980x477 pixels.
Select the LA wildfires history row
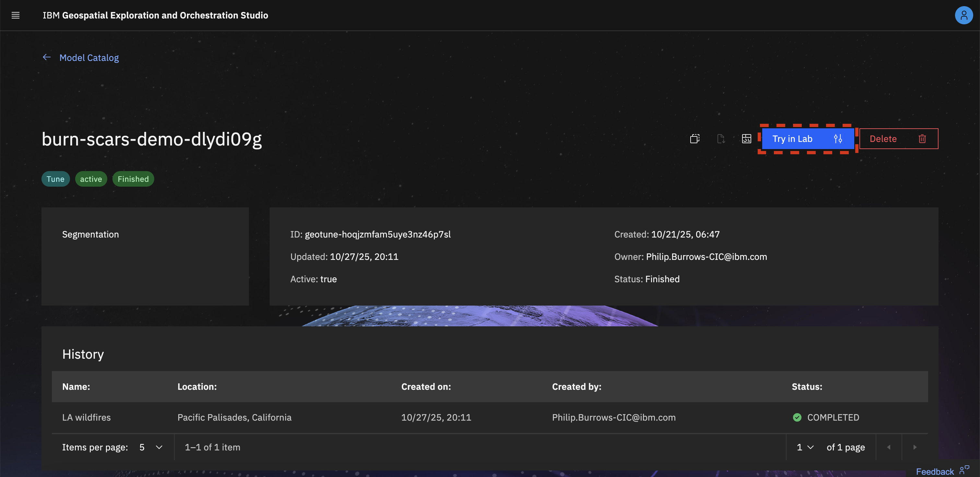pyautogui.click(x=86, y=417)
